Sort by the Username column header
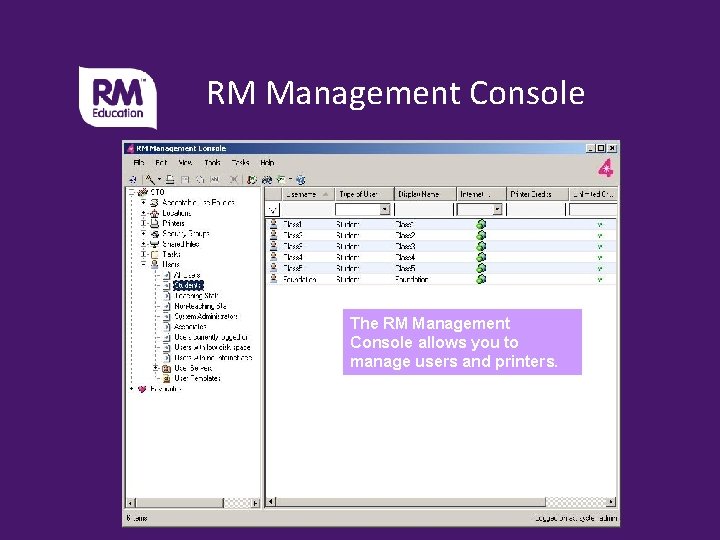This screenshot has width=720, height=540. [x=308, y=194]
